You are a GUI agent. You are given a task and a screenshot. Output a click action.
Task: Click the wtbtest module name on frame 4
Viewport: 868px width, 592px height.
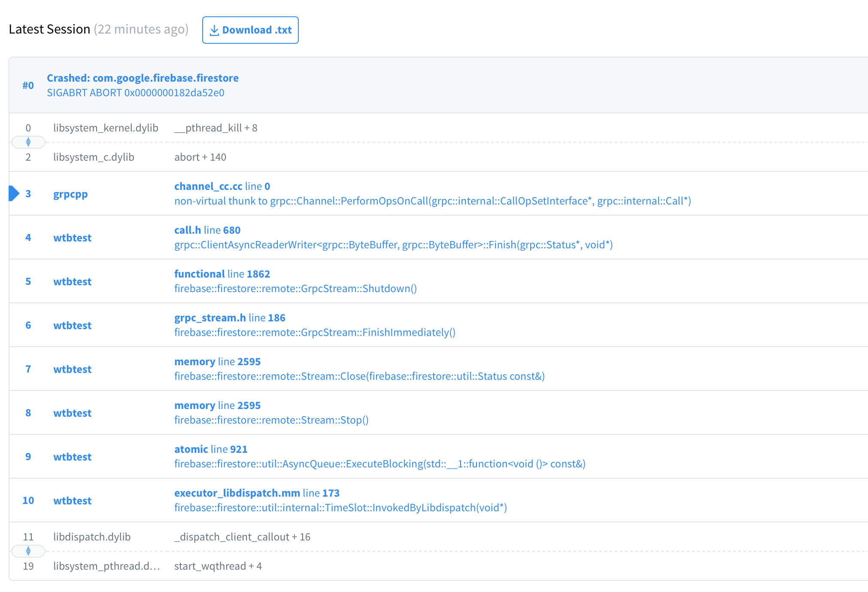72,238
